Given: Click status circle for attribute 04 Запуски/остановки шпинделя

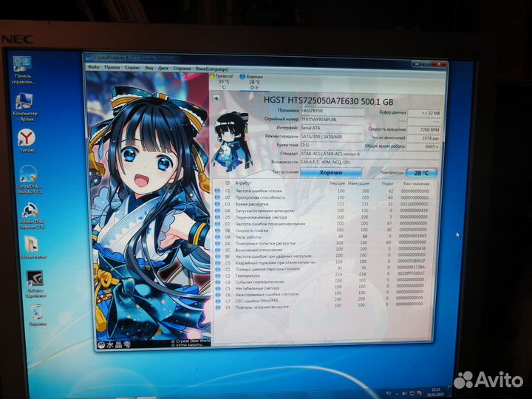Looking at the screenshot, I should [x=217, y=211].
